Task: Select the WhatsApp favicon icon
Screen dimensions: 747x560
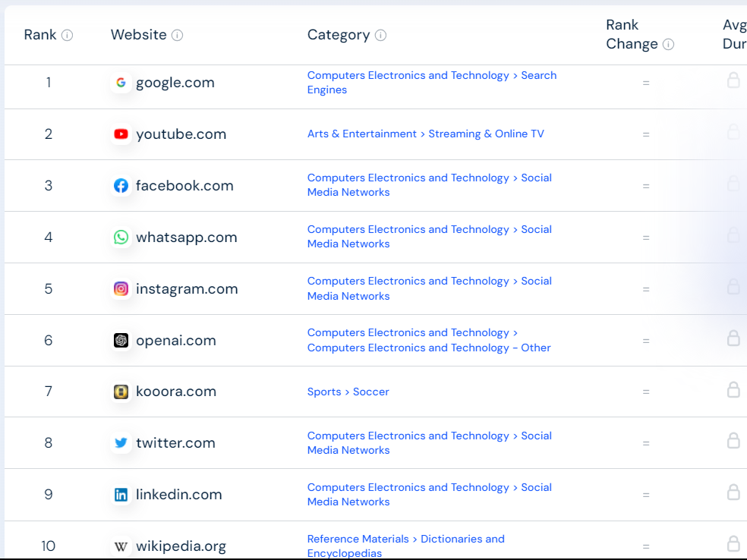Action: point(121,238)
